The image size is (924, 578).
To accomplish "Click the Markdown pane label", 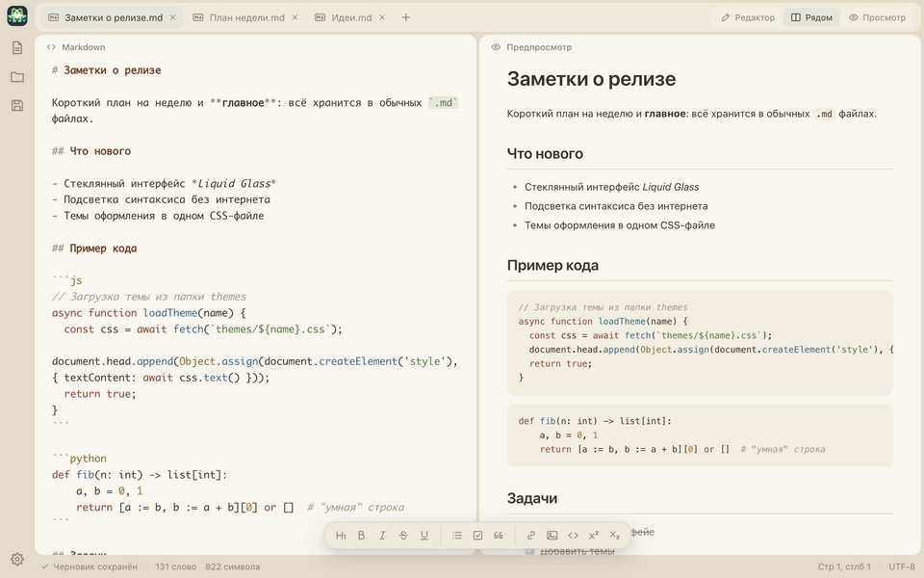I will [84, 47].
